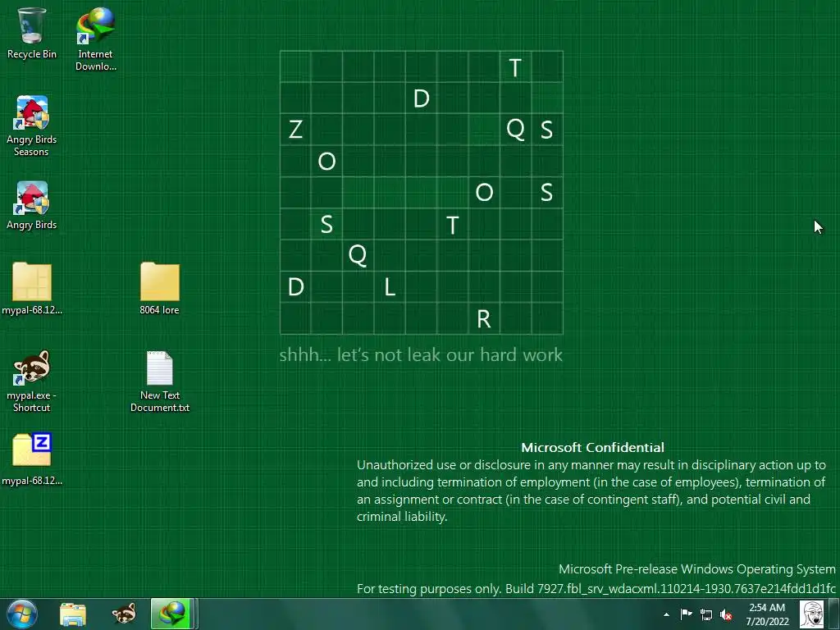This screenshot has height=630, width=840.
Task: Select the Angry Birds desktop shortcut
Action: click(x=32, y=206)
